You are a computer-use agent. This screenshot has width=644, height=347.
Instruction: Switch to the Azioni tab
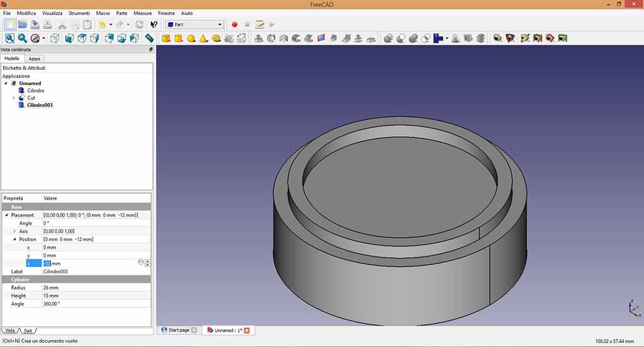34,59
